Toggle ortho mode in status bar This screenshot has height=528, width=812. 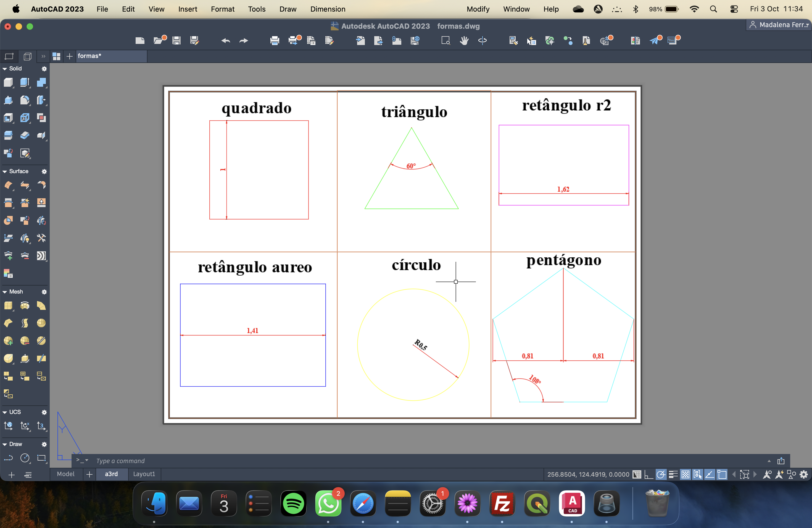pyautogui.click(x=648, y=474)
